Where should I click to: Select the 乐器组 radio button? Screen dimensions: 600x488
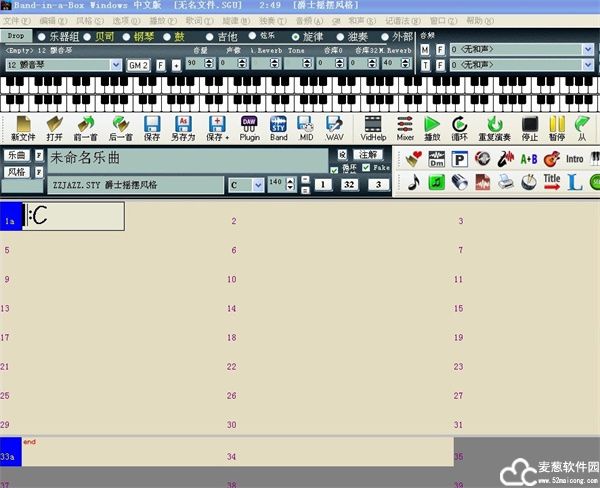[x=42, y=37]
